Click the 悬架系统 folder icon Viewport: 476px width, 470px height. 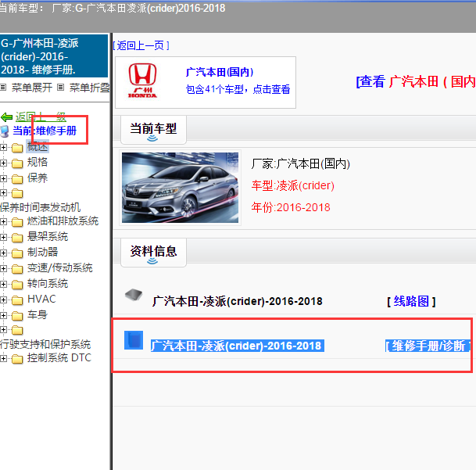tap(17, 238)
